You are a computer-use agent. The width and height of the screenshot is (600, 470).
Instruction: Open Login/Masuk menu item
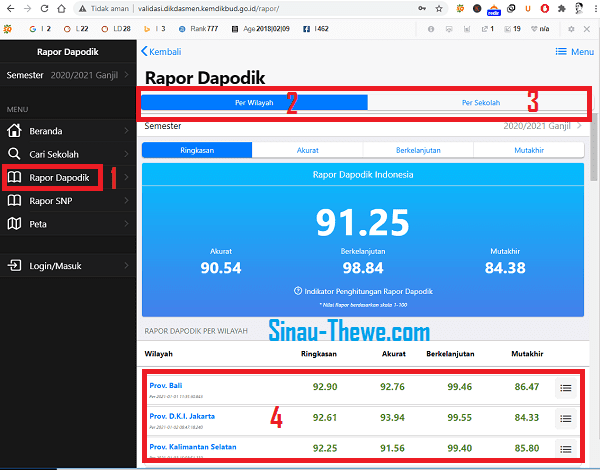(x=68, y=265)
